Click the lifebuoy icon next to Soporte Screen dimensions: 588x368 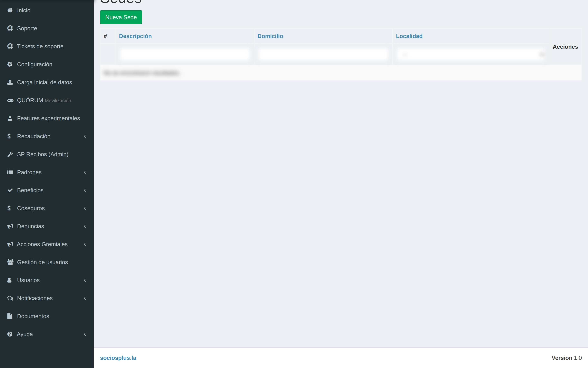click(10, 28)
